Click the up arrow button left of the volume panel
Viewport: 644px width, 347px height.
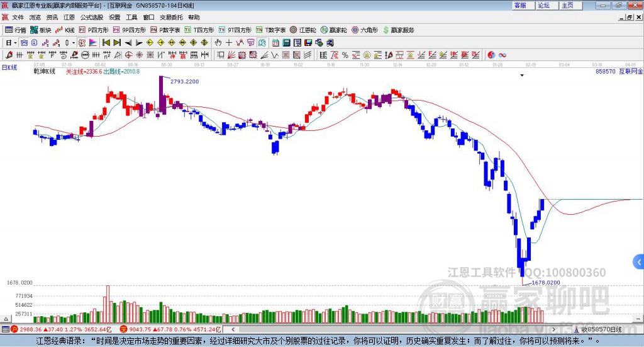click(6, 319)
